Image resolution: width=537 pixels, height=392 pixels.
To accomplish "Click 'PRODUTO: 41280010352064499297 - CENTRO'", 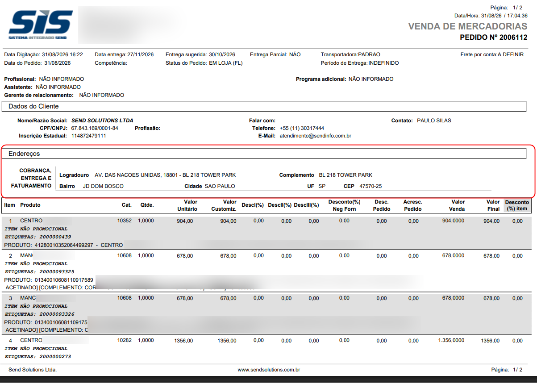I will (x=63, y=245).
